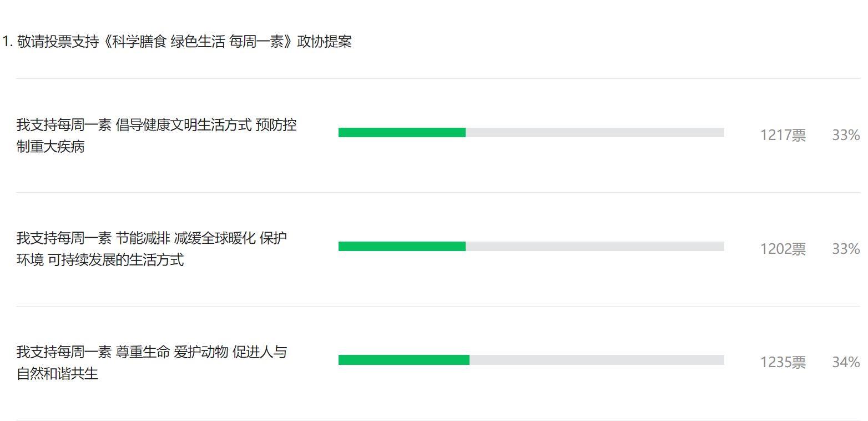Click the green progress bar for the 1235票 option

(x=404, y=360)
